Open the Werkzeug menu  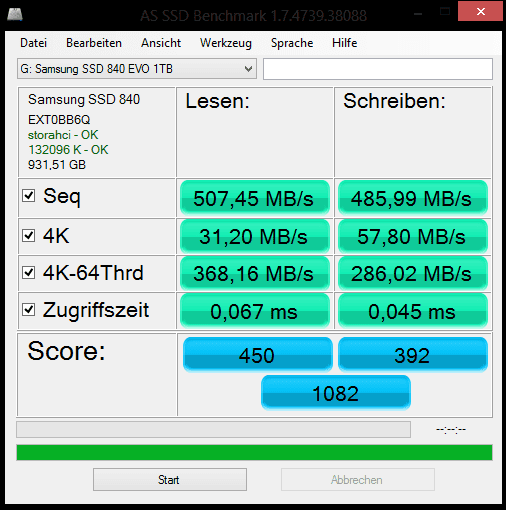[x=226, y=43]
